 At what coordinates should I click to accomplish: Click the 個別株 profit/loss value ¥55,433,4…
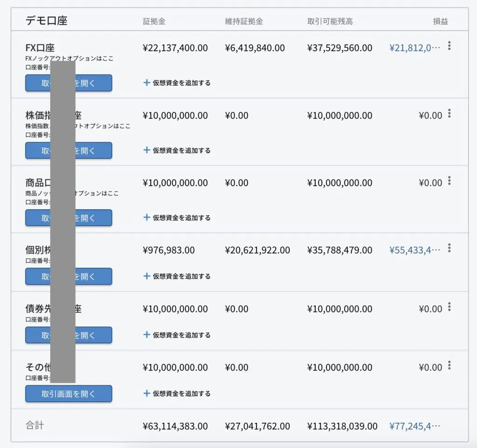[414, 250]
